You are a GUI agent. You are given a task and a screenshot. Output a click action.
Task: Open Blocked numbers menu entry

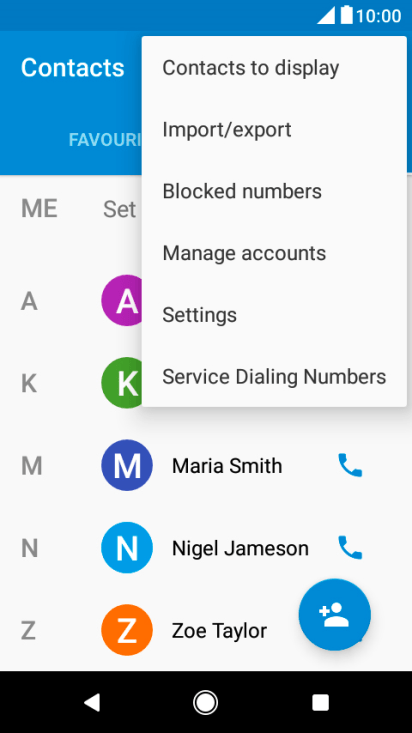point(274,191)
